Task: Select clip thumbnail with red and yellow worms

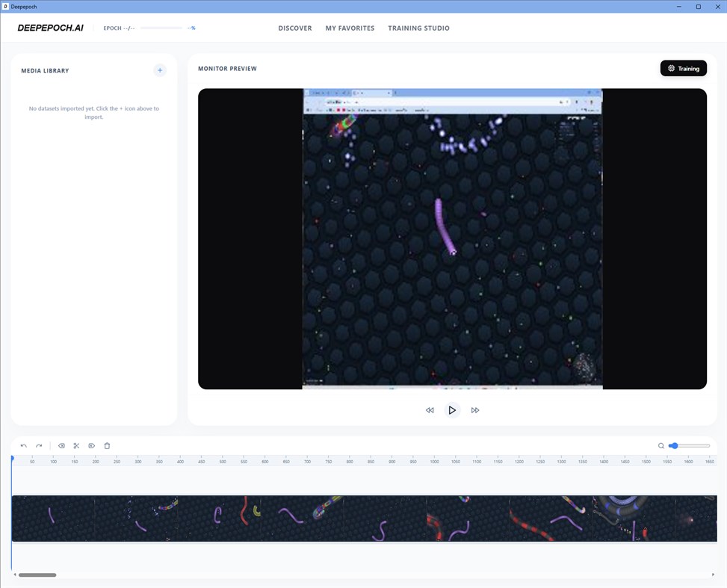Action: [x=219, y=519]
